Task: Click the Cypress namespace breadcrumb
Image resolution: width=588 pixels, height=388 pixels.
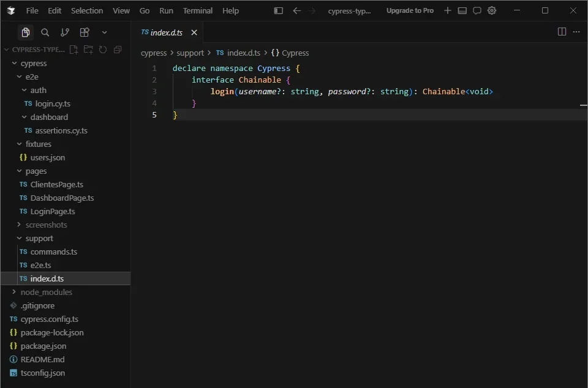Action: coord(290,53)
